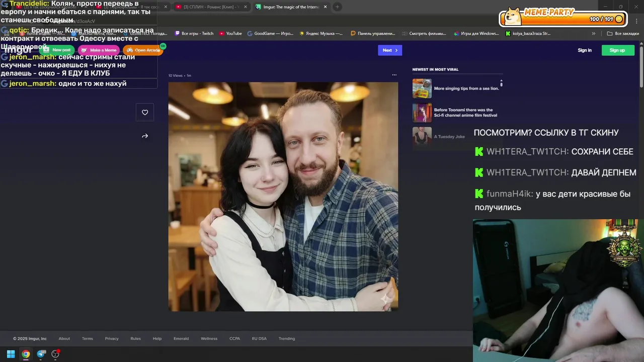This screenshot has height=362, width=644.
Task: Open Windows Start menu
Action: tap(11, 354)
